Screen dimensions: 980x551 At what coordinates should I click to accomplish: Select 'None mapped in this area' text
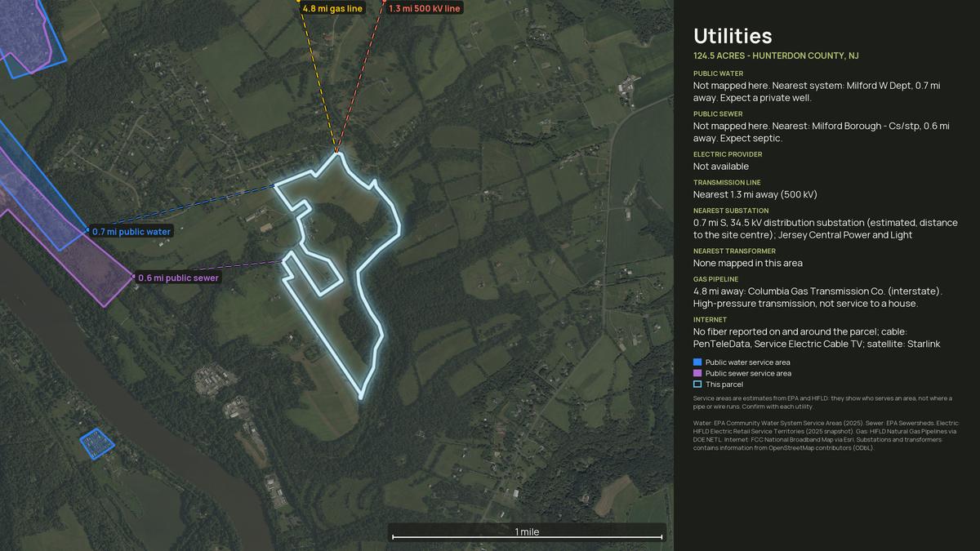tap(748, 263)
